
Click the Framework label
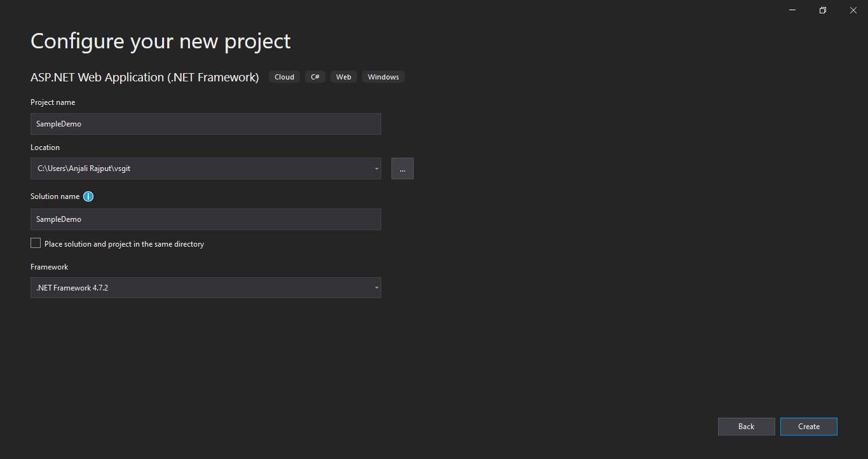pos(50,267)
